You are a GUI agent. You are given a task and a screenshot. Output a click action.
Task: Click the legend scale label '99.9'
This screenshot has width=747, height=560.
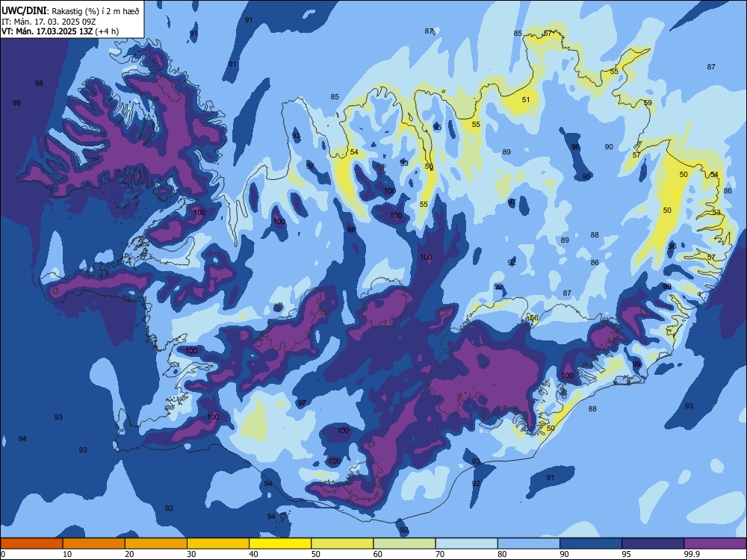click(691, 554)
